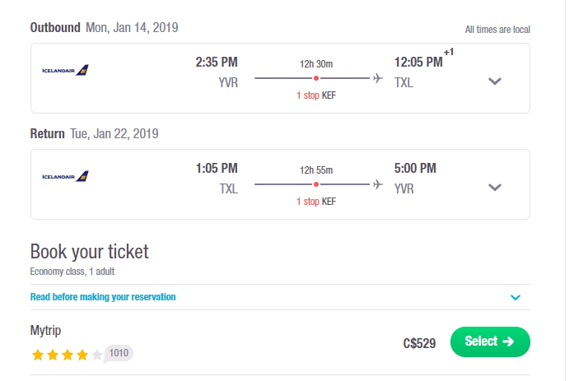The height and width of the screenshot is (381, 588).
Task: Expand outbound flight details chevron
Action: [x=495, y=81]
